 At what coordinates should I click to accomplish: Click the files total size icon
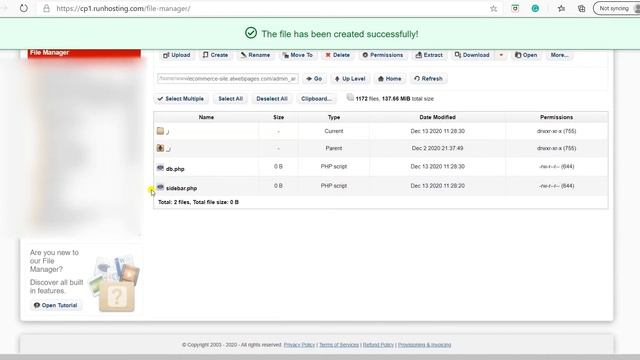(350, 97)
